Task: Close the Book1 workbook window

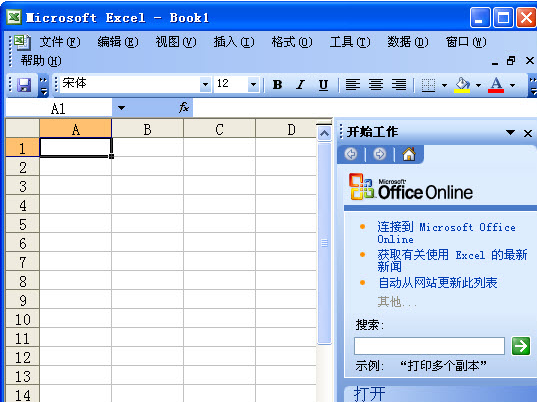Action: (x=529, y=61)
